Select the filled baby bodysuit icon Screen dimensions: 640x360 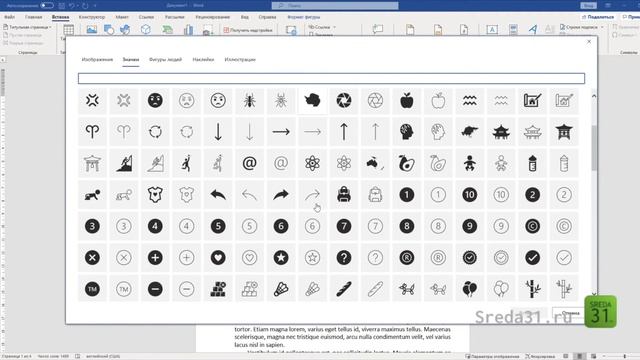(x=155, y=195)
